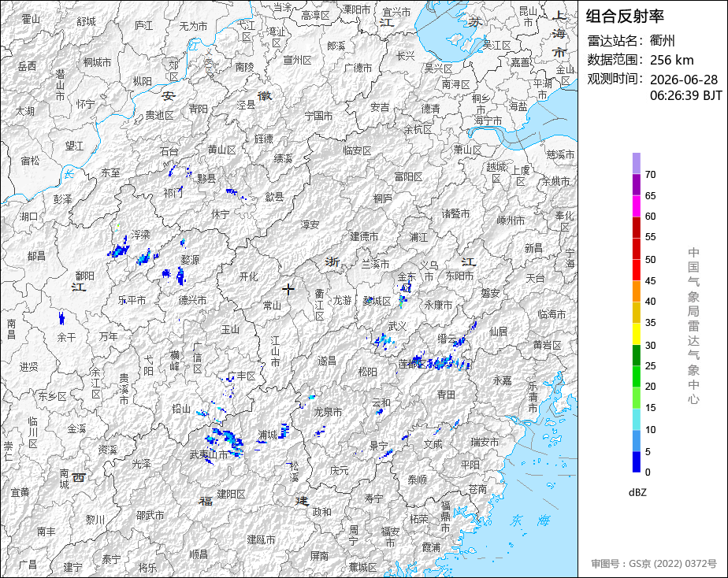This screenshot has width=728, height=578.
Task: Pick the cyan 10–15 legend band
Action: coord(636,419)
